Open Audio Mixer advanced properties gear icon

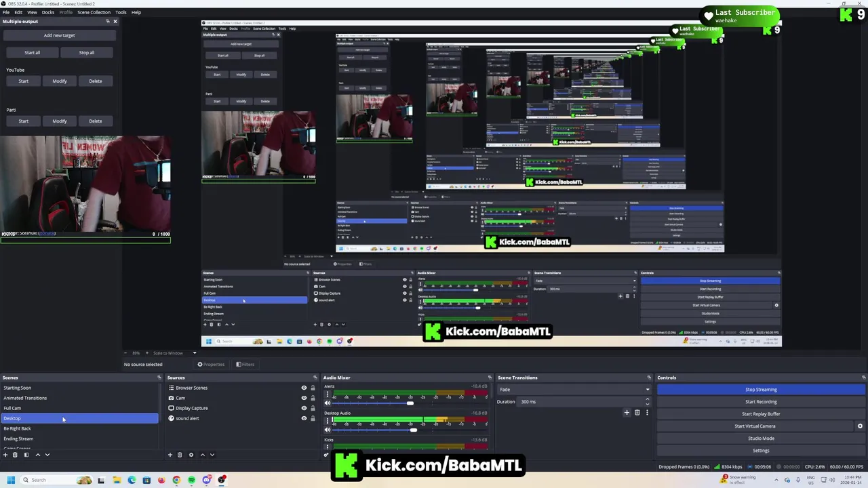click(326, 455)
